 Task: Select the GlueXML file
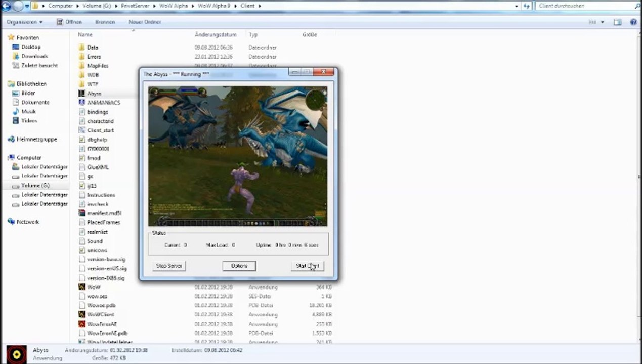pos(98,167)
